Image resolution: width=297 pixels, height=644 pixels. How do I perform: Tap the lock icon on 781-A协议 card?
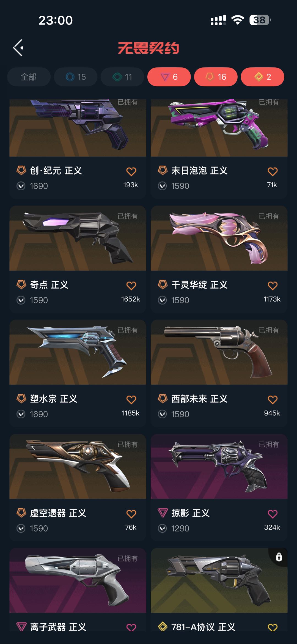(279, 557)
